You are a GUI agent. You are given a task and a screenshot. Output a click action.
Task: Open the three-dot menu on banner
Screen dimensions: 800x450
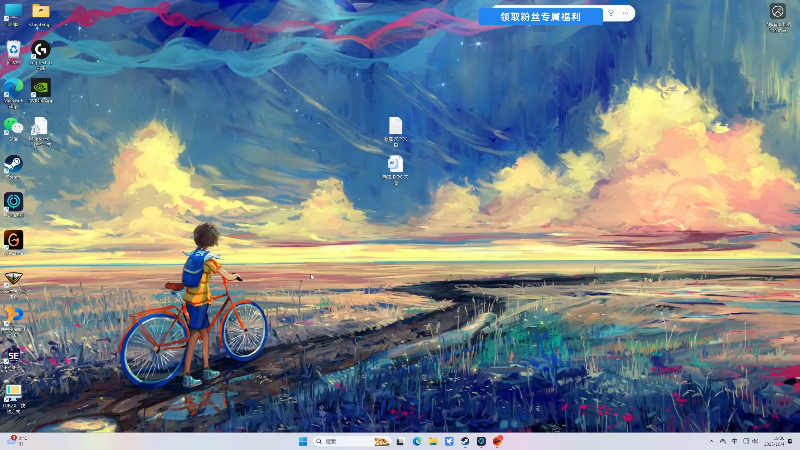click(626, 13)
